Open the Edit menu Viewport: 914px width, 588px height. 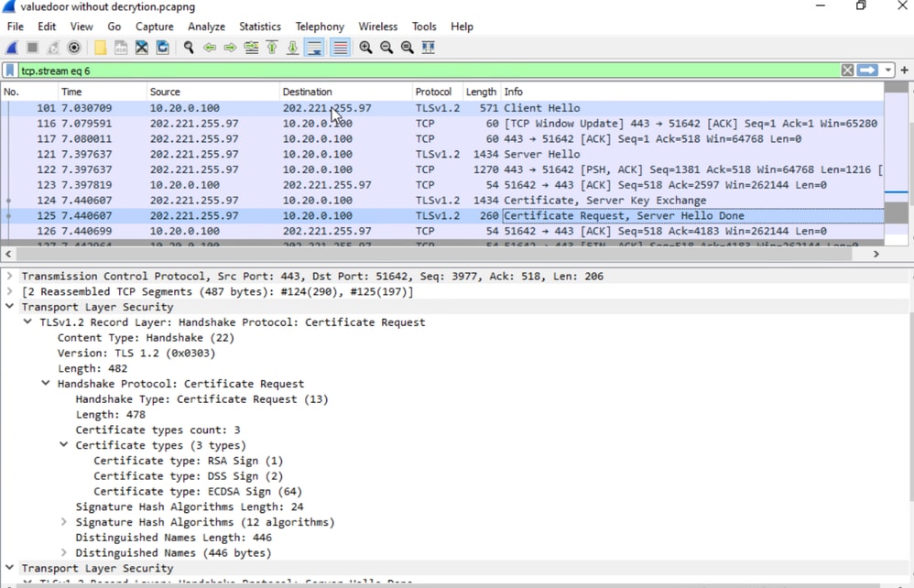click(x=47, y=27)
